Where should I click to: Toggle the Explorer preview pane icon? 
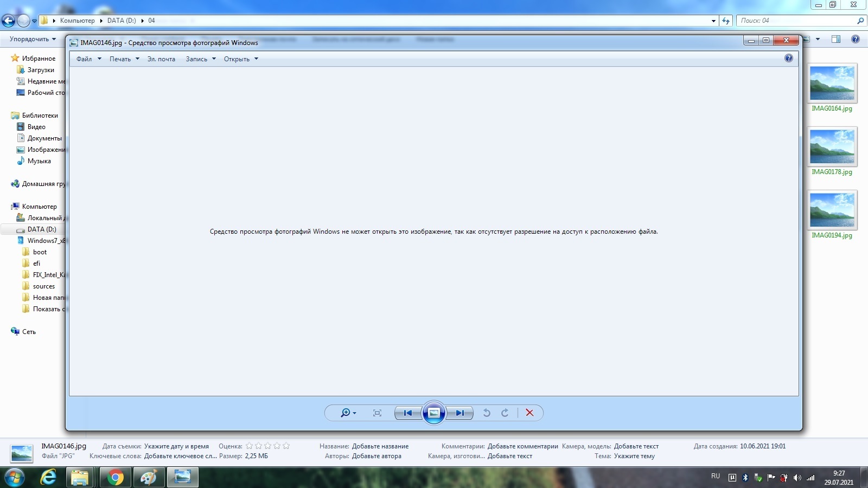coord(836,39)
